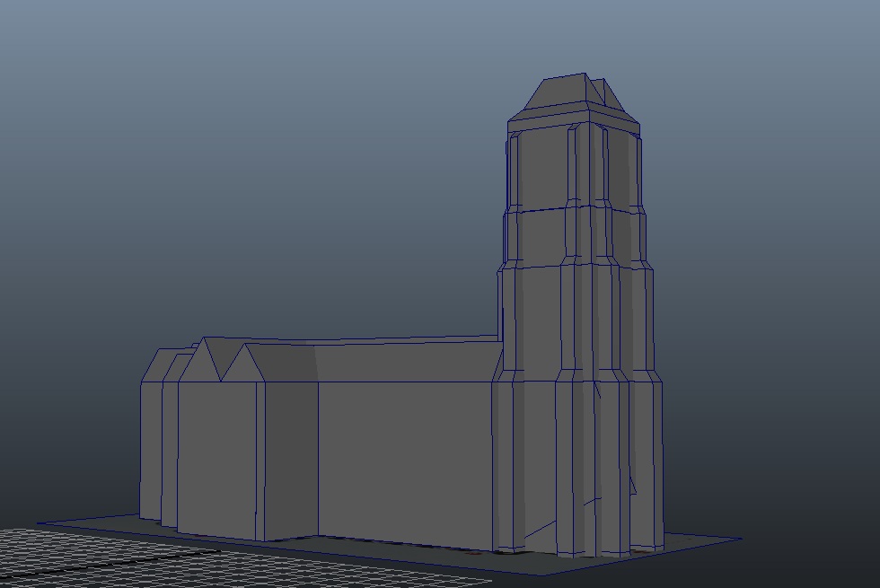Click the front facade wall below the gables

pyautogui.click(x=217, y=458)
